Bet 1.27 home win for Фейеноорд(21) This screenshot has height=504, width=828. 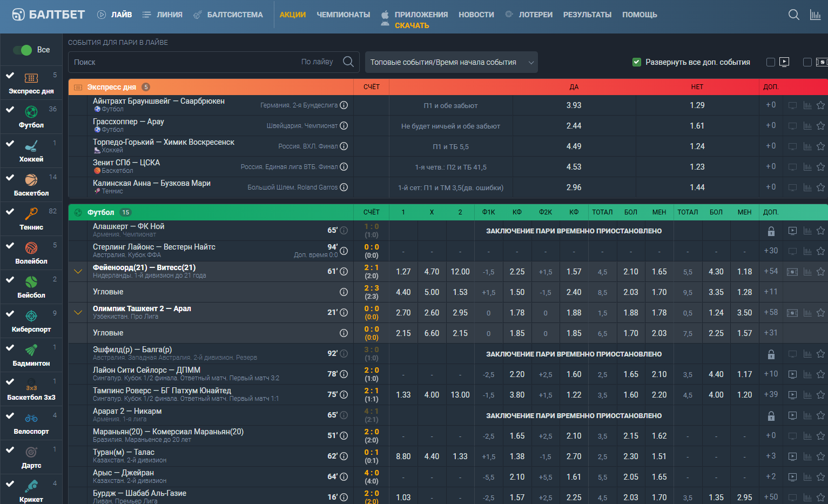pos(403,272)
